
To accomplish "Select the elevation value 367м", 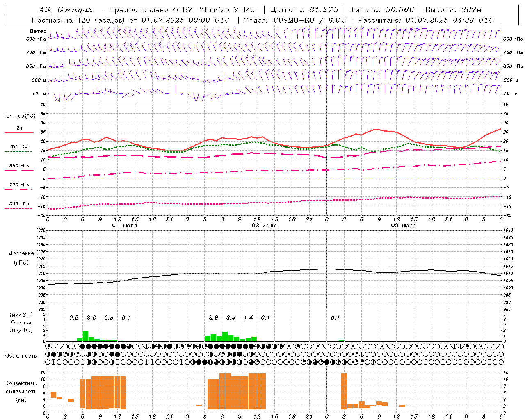I will [471, 10].
